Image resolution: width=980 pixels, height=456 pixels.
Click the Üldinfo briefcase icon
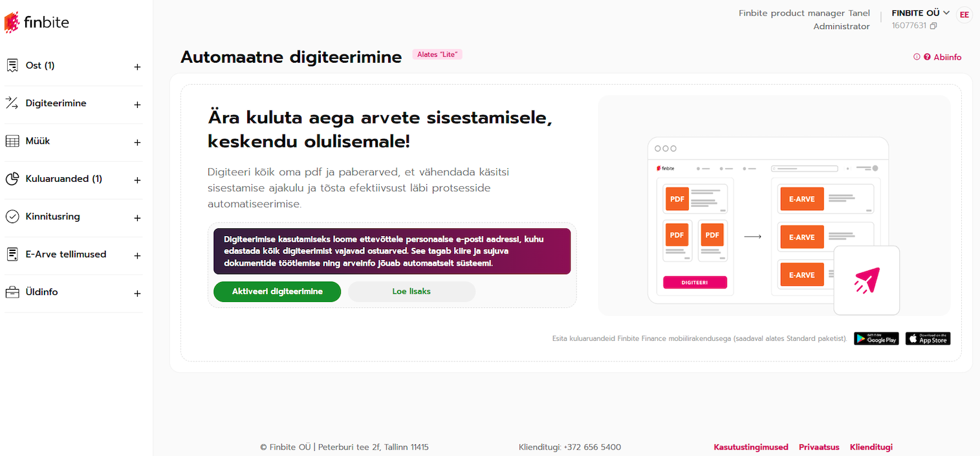[12, 292]
